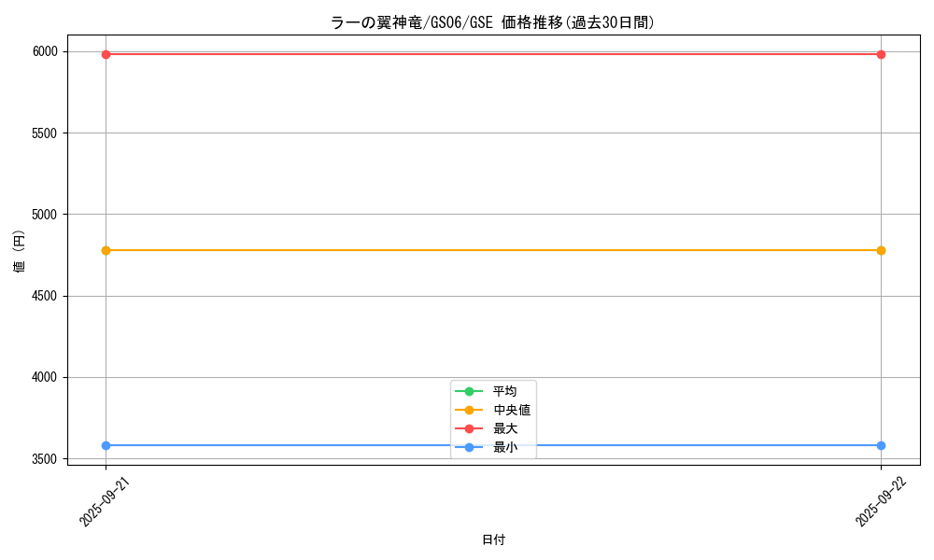
Task: Select the 4500 y-axis tick label
Action: [45, 297]
